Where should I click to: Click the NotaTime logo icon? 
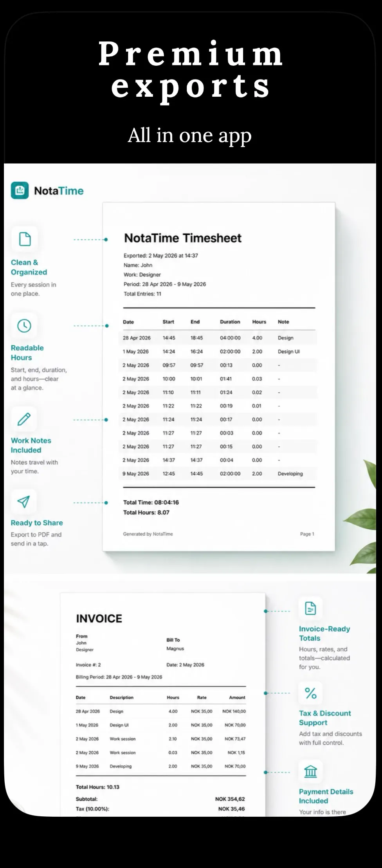pos(20,190)
